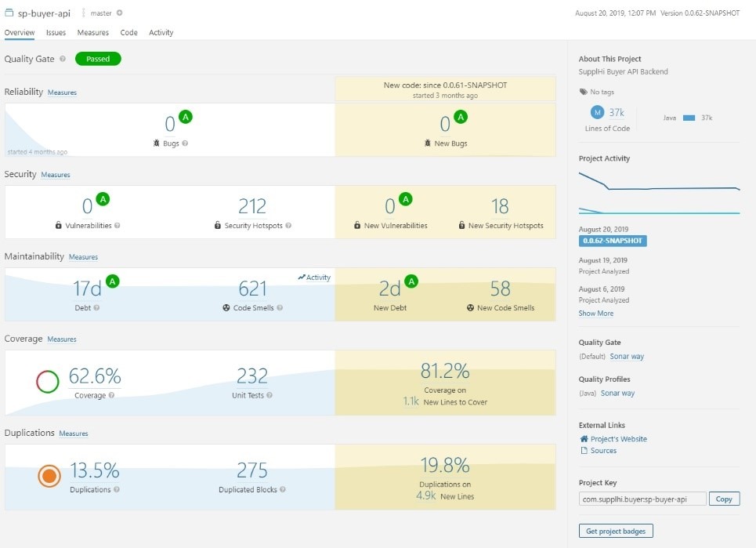Click the Code Smells help icon
This screenshot has width=756, height=548.
(x=280, y=308)
